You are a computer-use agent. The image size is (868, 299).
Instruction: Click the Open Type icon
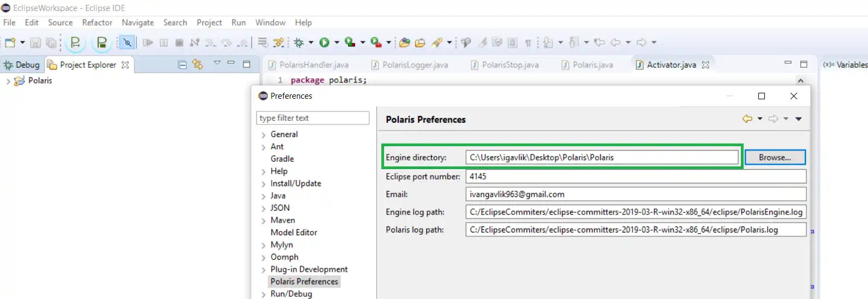coord(404,43)
